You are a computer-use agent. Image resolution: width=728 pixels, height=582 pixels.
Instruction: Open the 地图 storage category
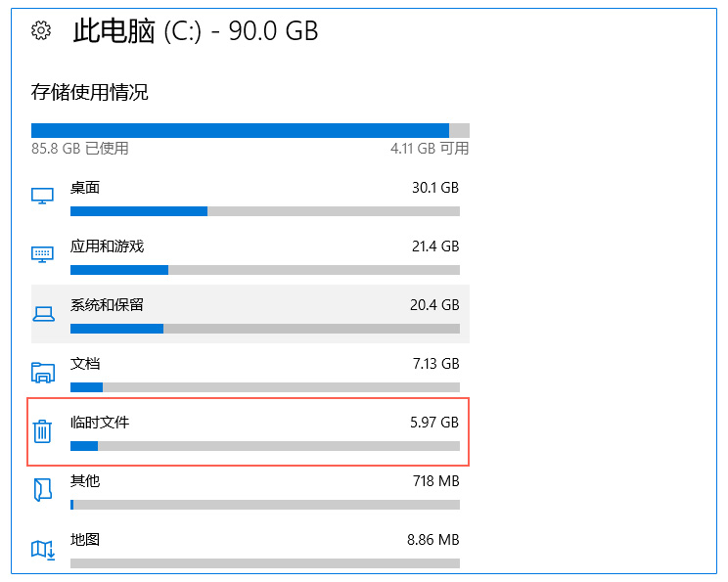pyautogui.click(x=250, y=549)
